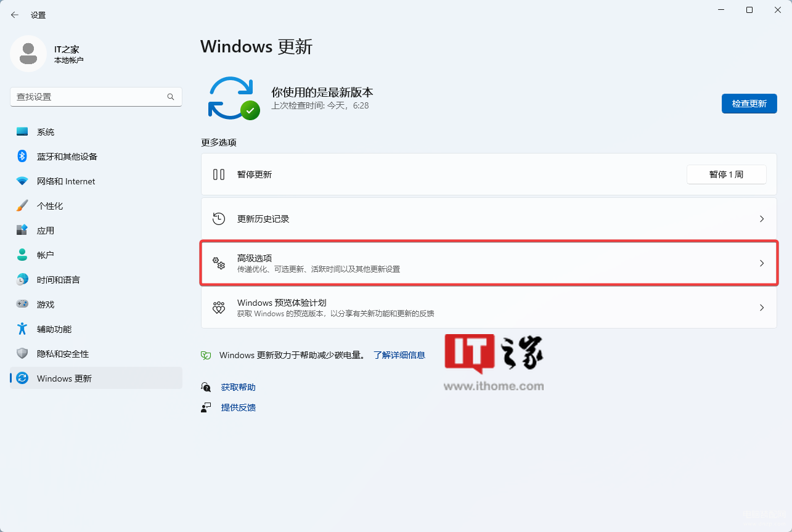Click the 提供反馈 person icon
The width and height of the screenshot is (792, 532).
pyautogui.click(x=206, y=407)
